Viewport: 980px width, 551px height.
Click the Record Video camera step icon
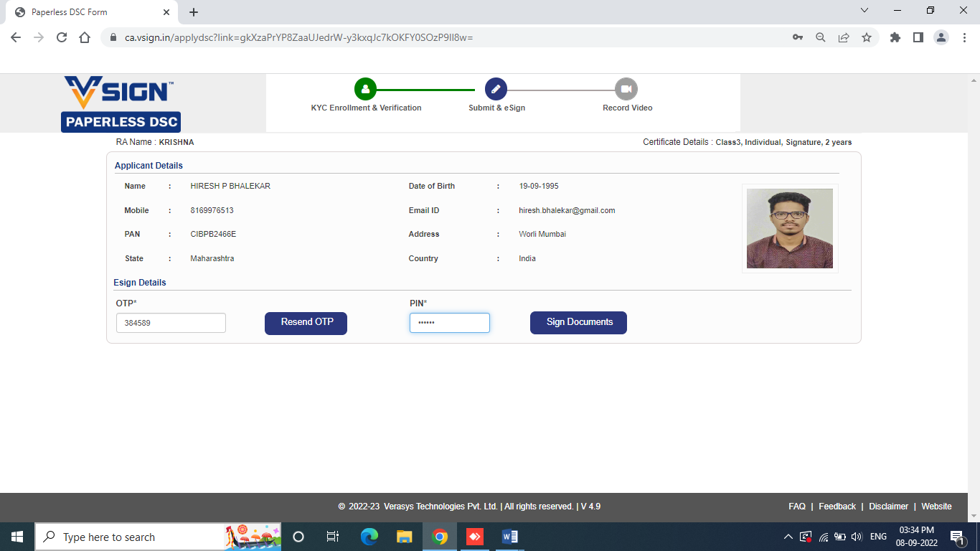coord(626,89)
